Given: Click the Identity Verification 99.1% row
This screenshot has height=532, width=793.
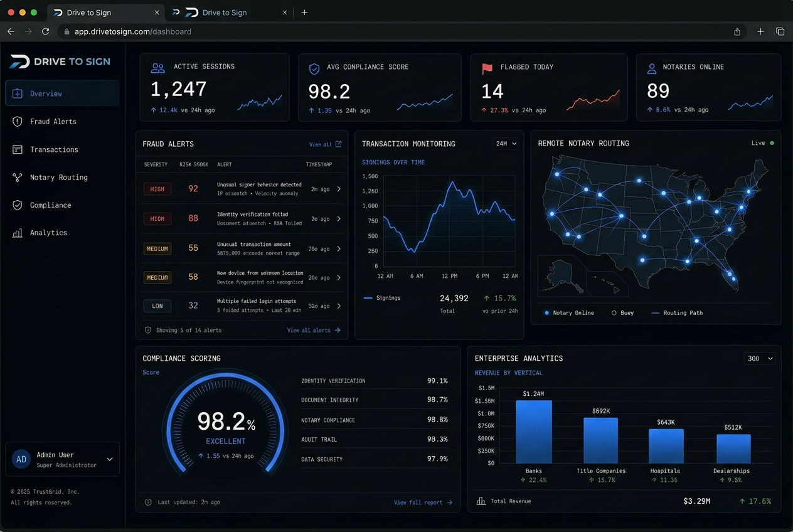Looking at the screenshot, I should (375, 381).
